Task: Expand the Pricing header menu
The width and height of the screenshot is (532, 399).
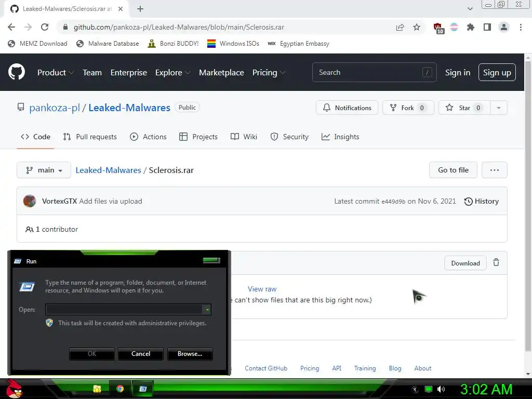Action: click(x=269, y=73)
